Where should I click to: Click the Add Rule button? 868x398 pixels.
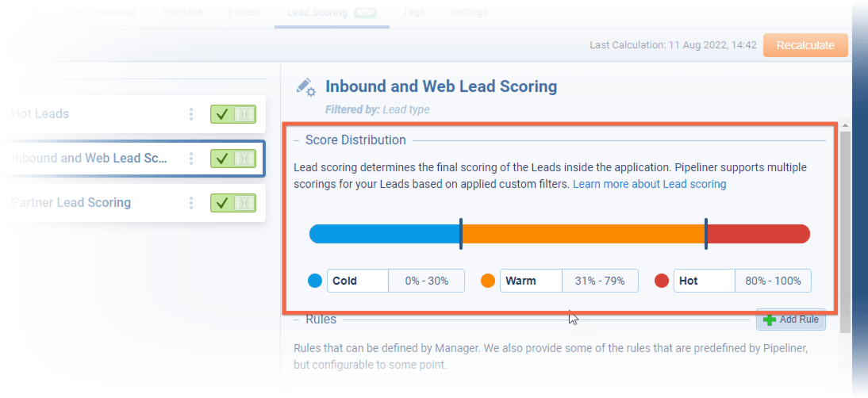click(790, 320)
